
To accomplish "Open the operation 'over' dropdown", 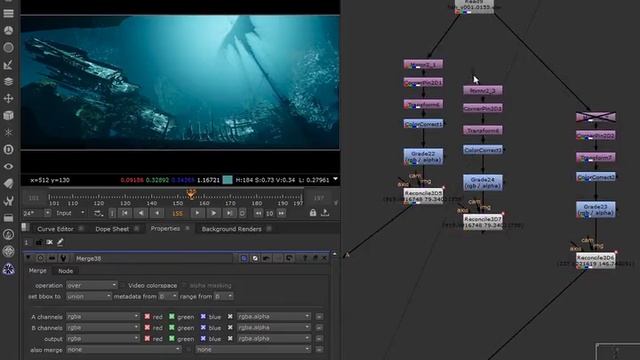I will click(92, 285).
